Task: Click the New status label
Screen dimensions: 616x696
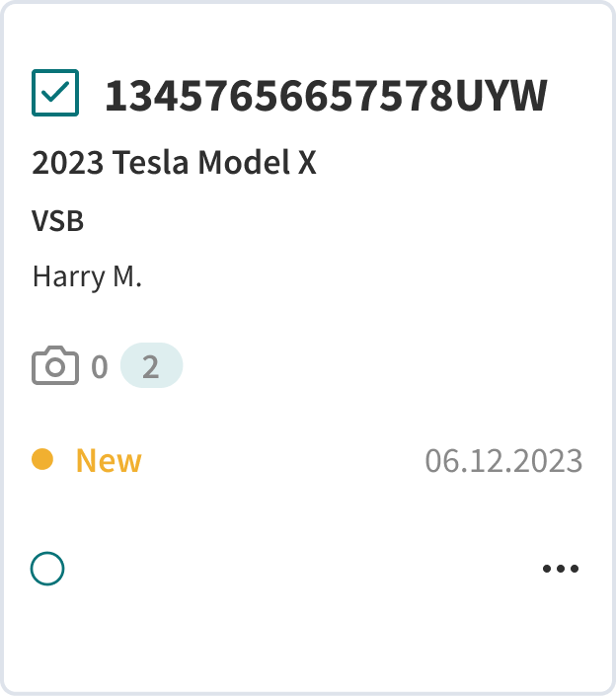Action: click(x=109, y=461)
